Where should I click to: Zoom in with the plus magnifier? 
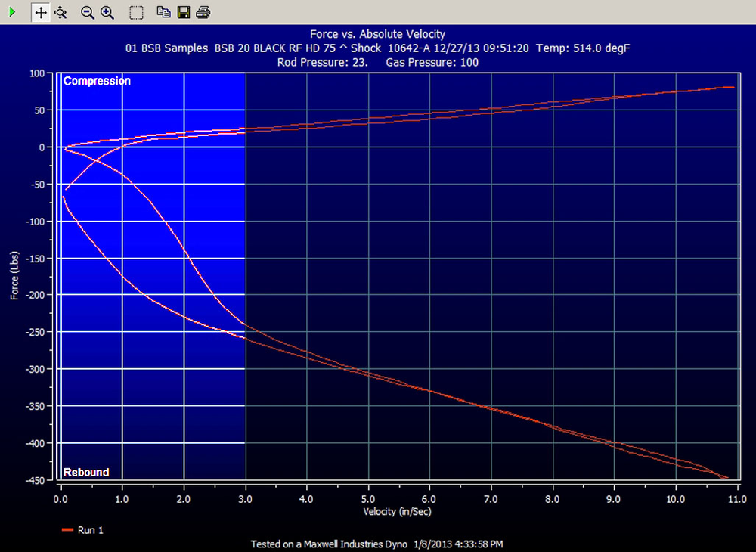[107, 13]
